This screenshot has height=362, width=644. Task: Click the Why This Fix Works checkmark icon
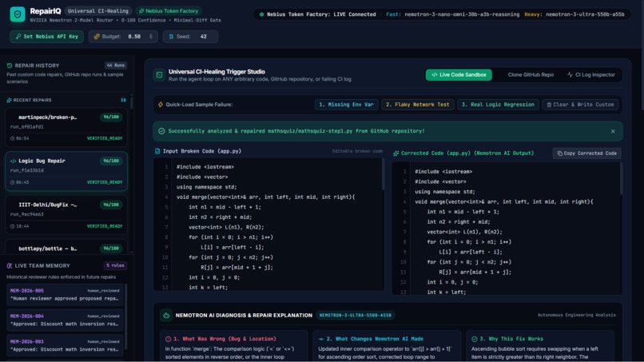click(x=475, y=339)
